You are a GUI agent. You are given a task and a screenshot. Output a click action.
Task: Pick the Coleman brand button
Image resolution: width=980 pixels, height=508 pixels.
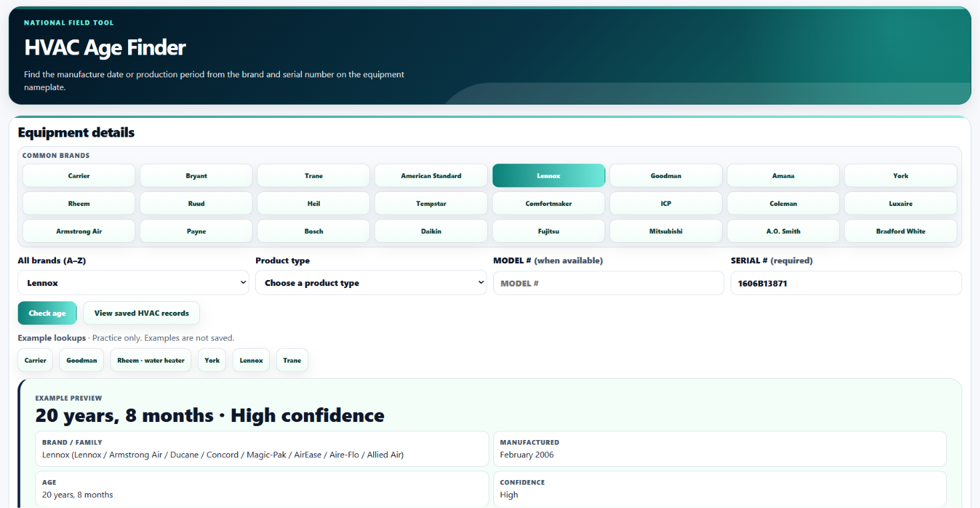pyautogui.click(x=783, y=203)
